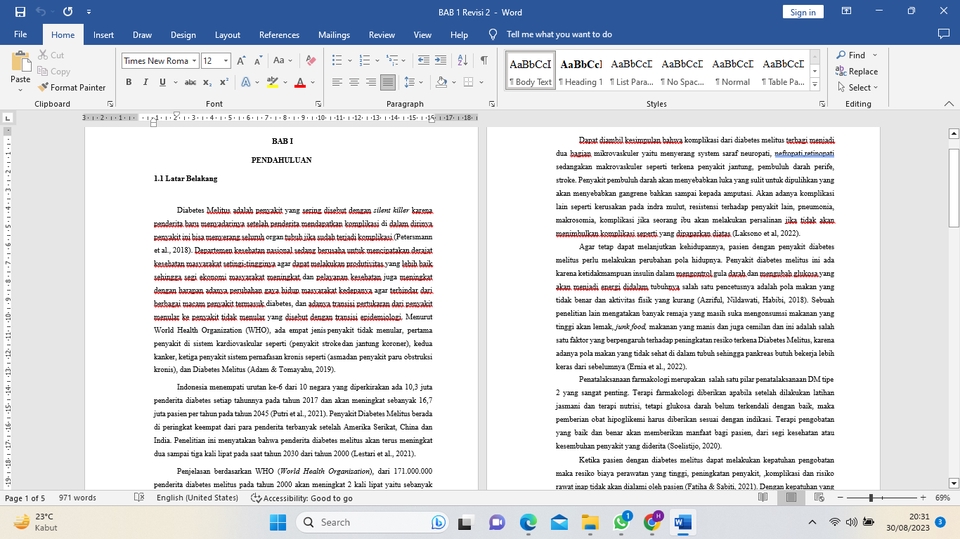Screen dimensions: 960x539
Task: Open the spelling and proofing status icon
Action: [x=139, y=498]
